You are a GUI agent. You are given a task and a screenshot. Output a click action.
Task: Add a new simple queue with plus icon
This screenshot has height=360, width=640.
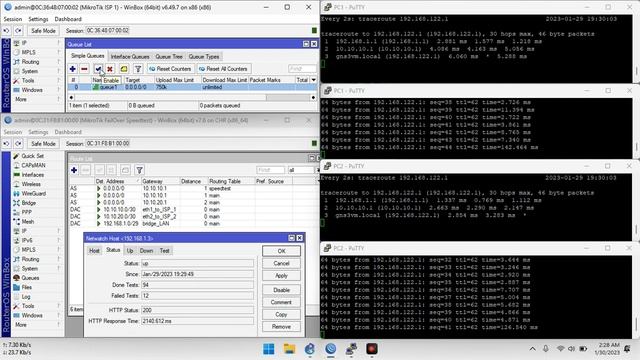click(73, 69)
